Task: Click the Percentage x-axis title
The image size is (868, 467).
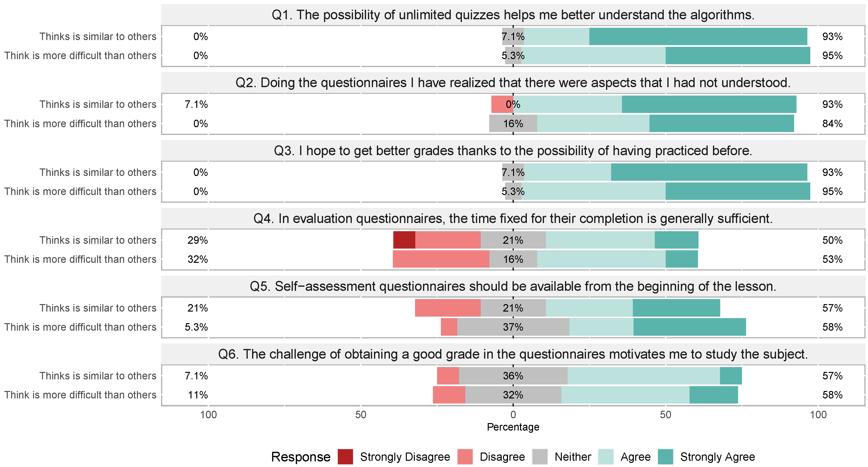Action: (513, 427)
